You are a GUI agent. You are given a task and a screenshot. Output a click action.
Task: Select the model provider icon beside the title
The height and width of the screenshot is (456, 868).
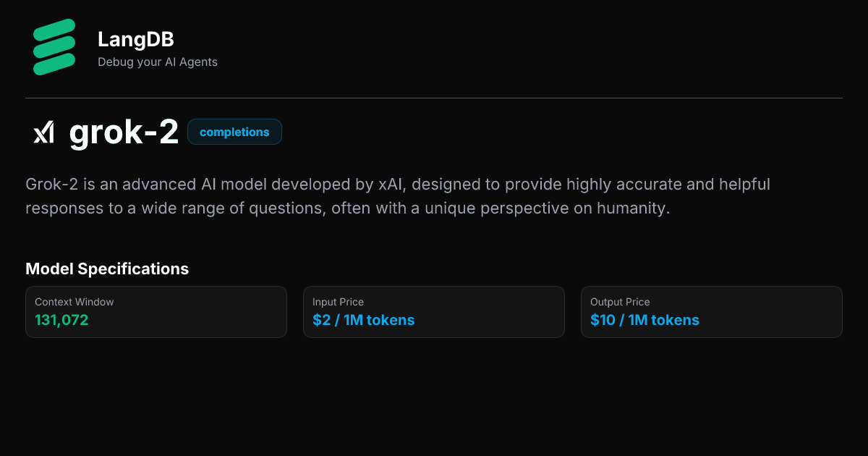tap(45, 132)
